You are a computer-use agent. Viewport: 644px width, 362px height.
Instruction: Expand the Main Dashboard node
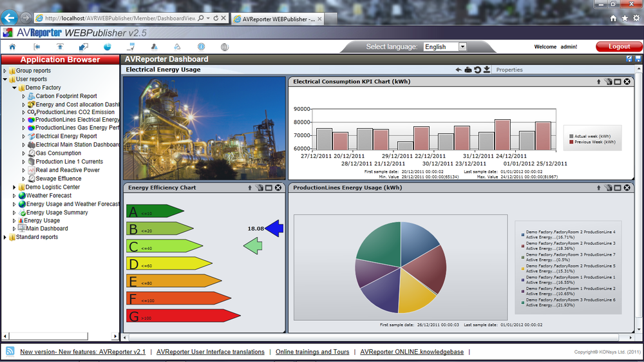click(x=14, y=229)
